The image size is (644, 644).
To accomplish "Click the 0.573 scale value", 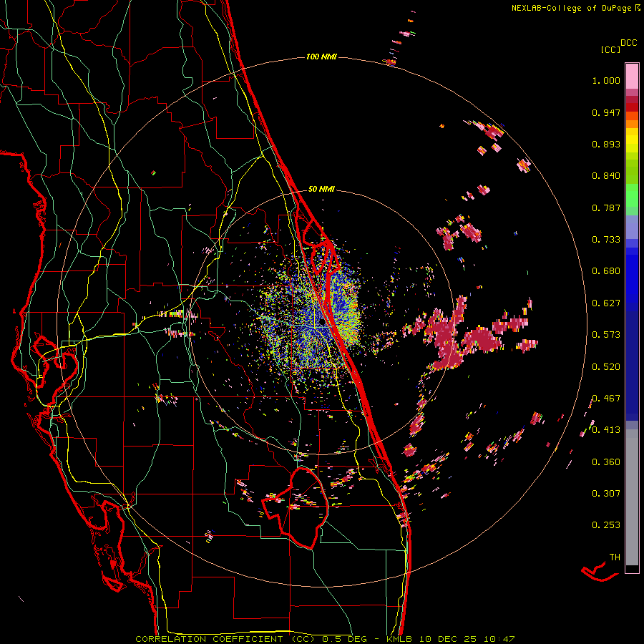I will (x=606, y=335).
